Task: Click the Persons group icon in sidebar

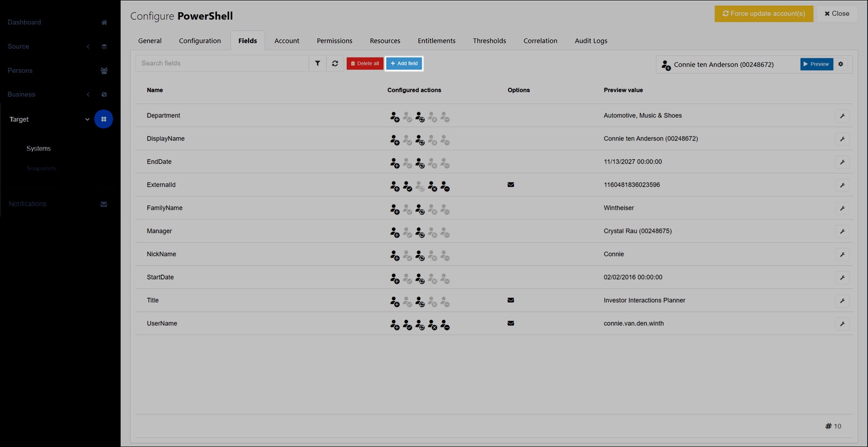Action: 104,71
